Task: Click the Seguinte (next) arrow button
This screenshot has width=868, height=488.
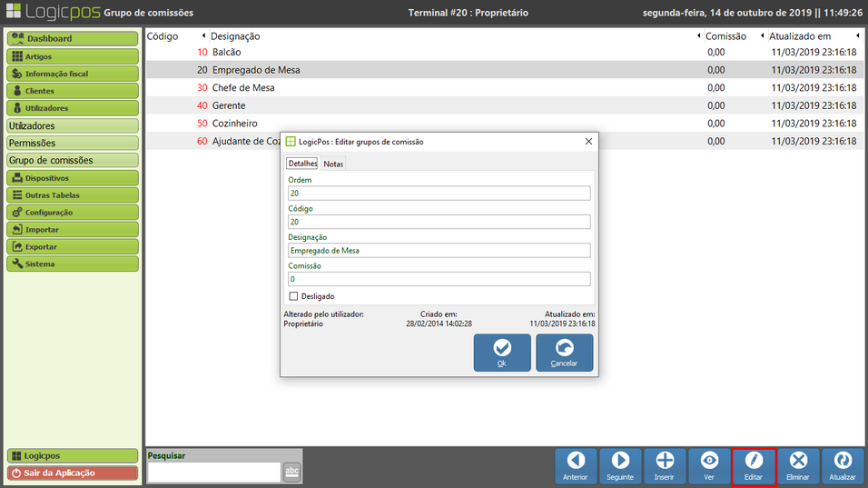Action: [x=620, y=465]
